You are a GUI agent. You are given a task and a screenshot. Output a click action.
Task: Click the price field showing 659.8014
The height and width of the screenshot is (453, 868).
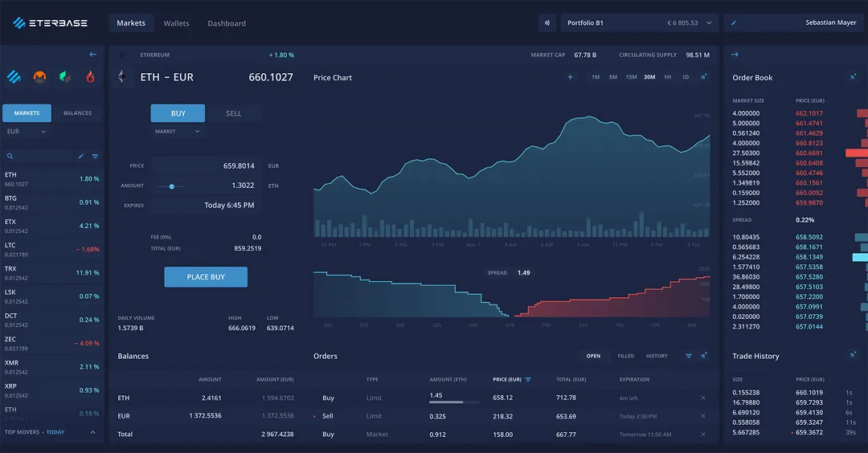[x=206, y=166]
